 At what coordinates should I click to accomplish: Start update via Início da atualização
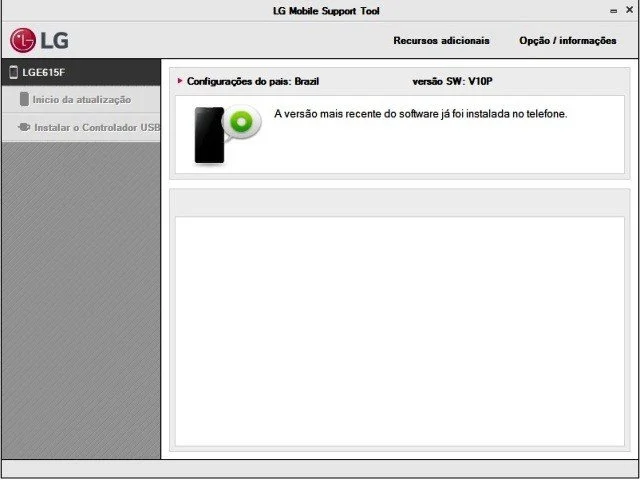(81, 100)
